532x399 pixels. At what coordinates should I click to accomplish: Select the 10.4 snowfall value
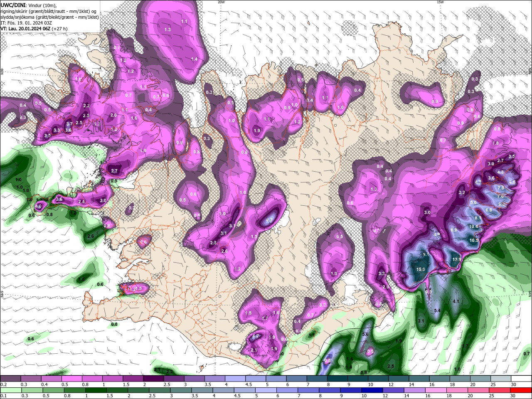coord(474,227)
